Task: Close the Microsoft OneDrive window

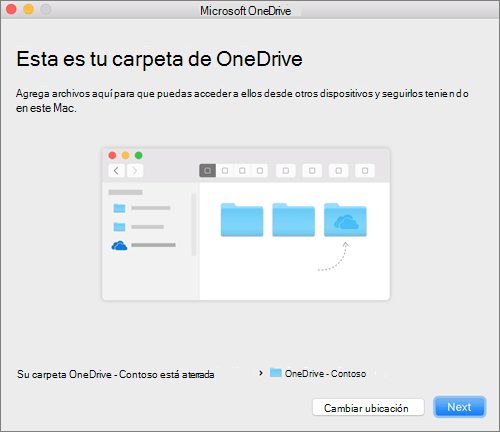Action: (x=11, y=9)
